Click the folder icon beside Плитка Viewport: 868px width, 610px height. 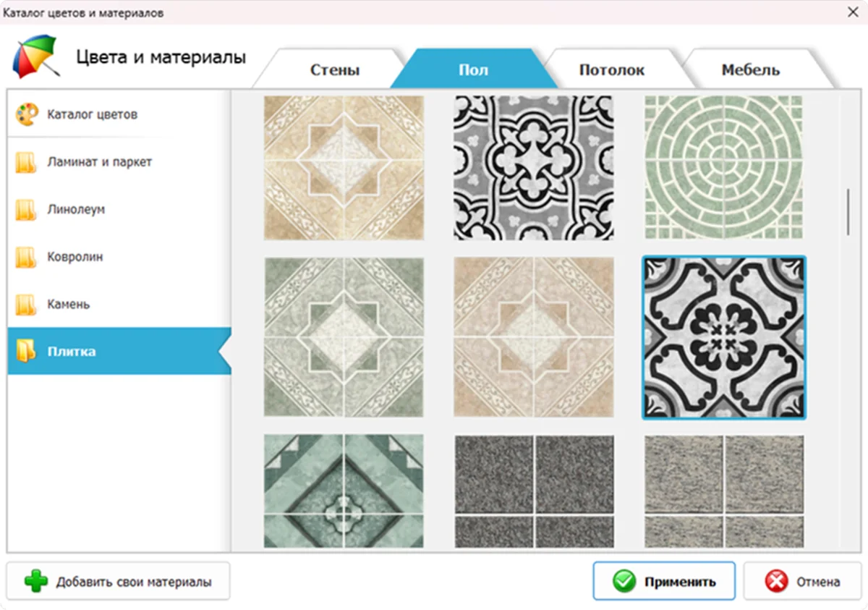click(x=27, y=352)
